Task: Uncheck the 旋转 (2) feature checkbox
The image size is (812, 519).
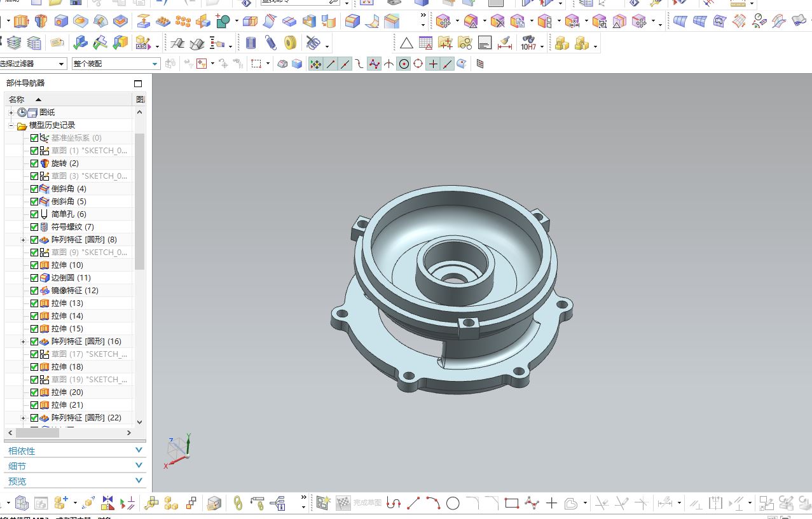Action: 34,163
